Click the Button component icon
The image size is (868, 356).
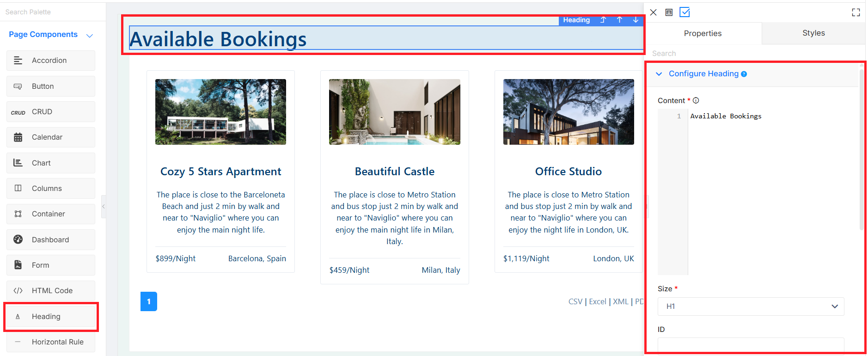tap(18, 86)
